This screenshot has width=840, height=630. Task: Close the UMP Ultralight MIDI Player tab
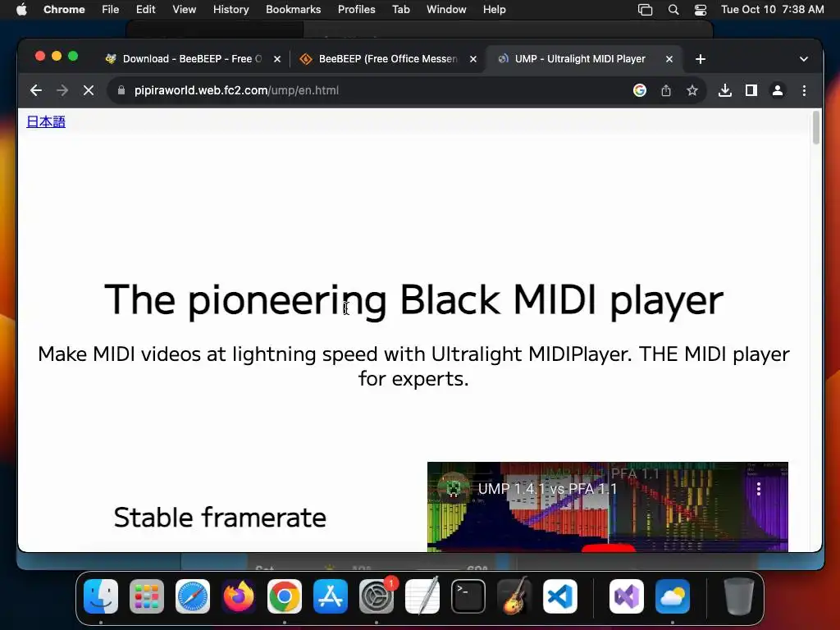(669, 59)
